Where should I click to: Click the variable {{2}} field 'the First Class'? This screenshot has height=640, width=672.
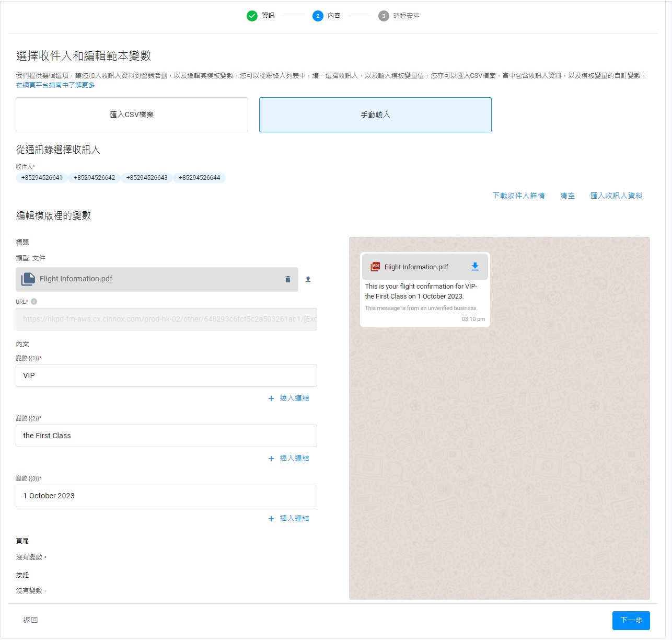[166, 436]
